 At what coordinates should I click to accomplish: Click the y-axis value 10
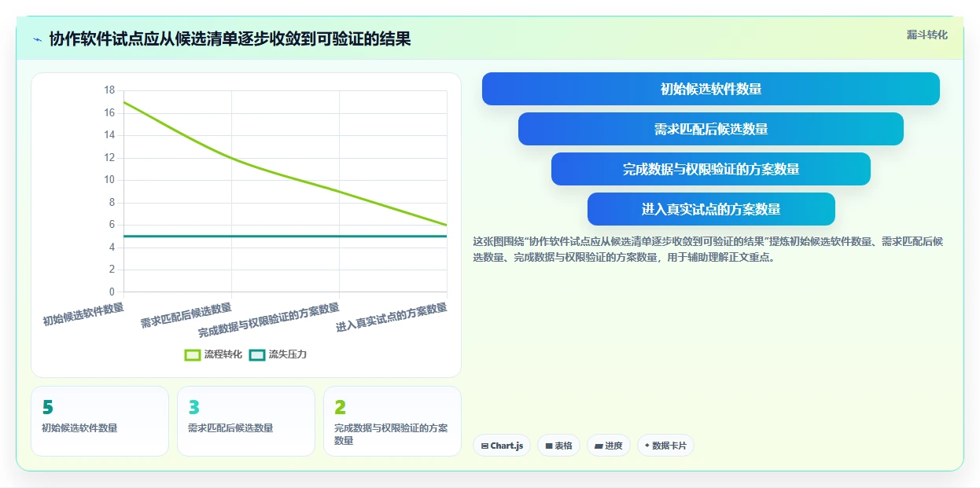109,180
